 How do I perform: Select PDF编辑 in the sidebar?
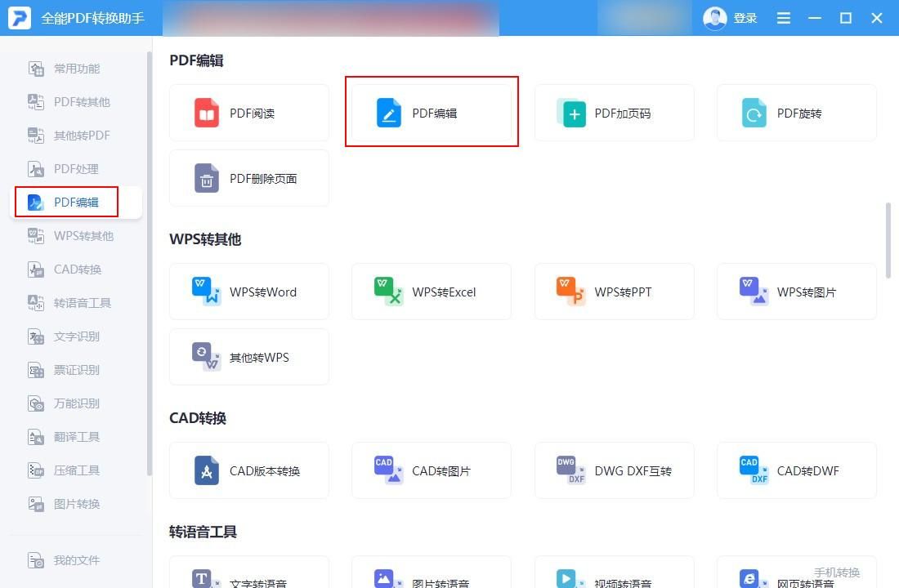pos(76,203)
